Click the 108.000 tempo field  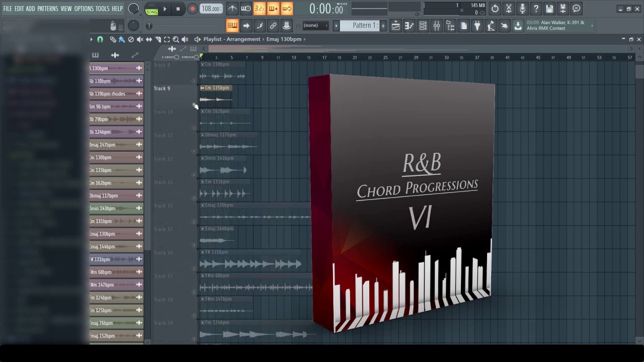pos(211,9)
